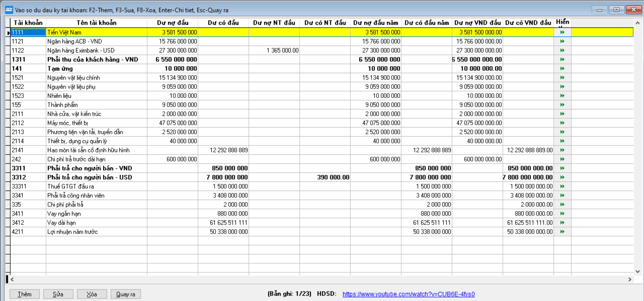The image size is (644, 301).
Task: Click Dư có đầu cell of account 3311
Action: [223, 168]
